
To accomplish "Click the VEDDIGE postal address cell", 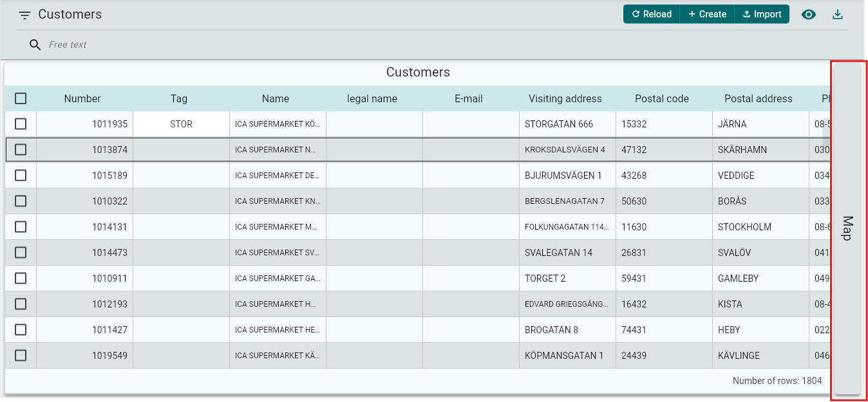I will [760, 175].
